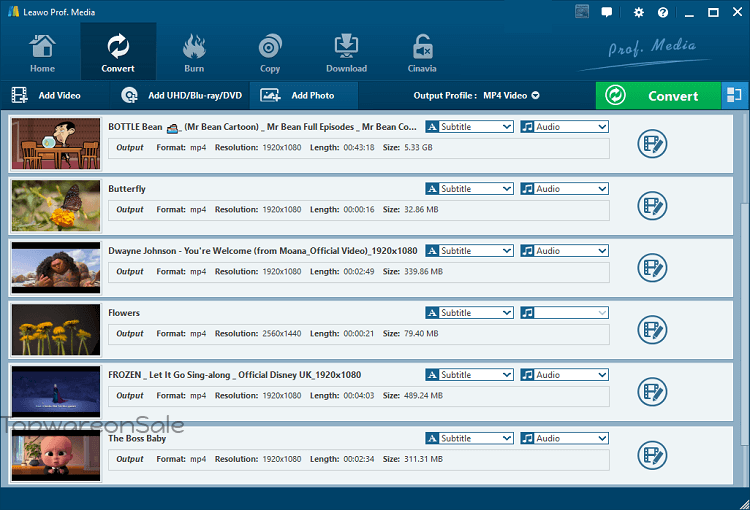Edit the BOTTLE Bean video
750x510 pixels.
[x=652, y=144]
